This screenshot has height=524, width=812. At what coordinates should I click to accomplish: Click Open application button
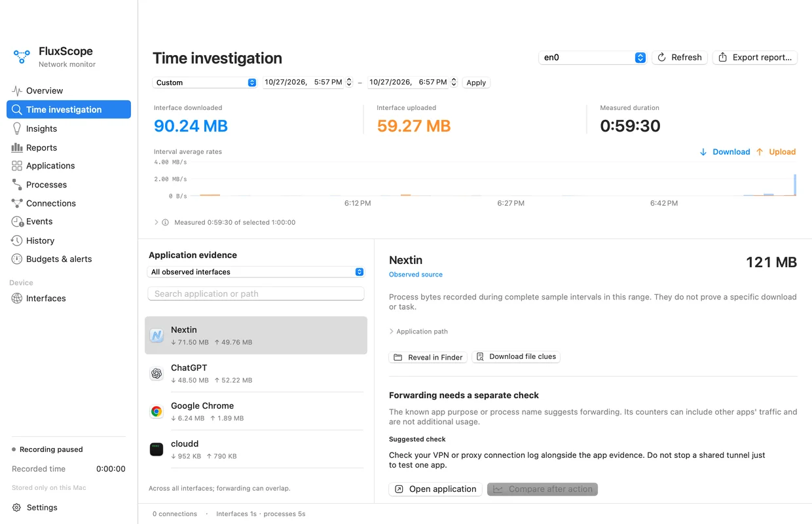click(435, 489)
